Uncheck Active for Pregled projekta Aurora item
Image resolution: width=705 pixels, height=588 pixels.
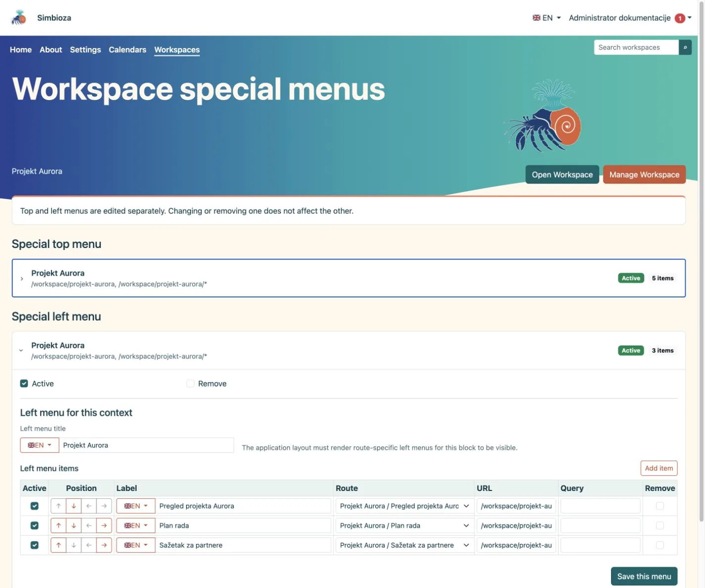35,506
